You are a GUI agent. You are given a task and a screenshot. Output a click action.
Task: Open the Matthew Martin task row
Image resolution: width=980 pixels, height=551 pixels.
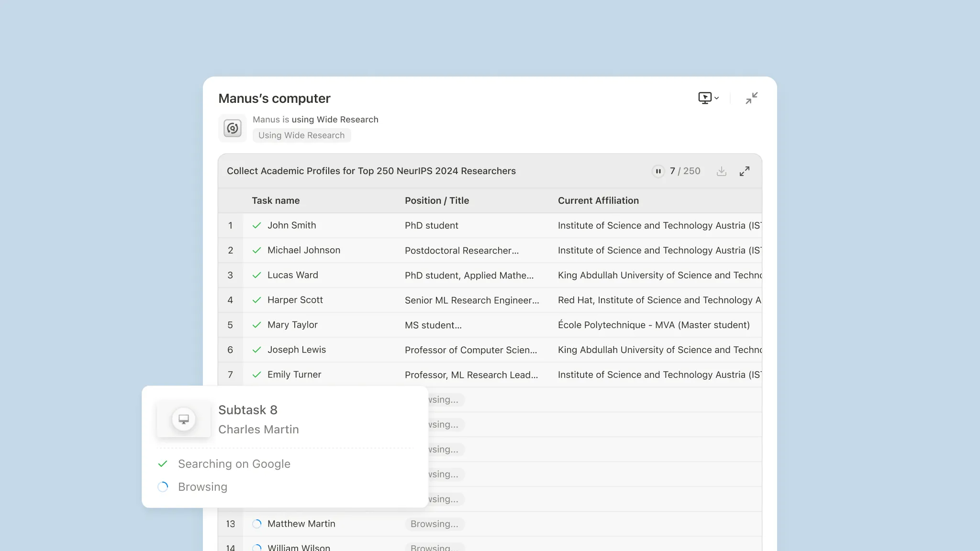tap(490, 524)
